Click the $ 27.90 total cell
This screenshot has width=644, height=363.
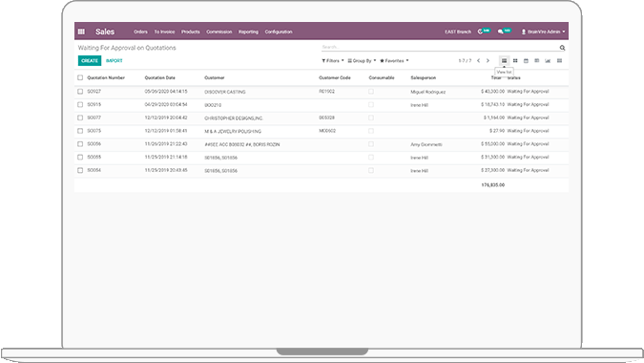click(x=497, y=131)
